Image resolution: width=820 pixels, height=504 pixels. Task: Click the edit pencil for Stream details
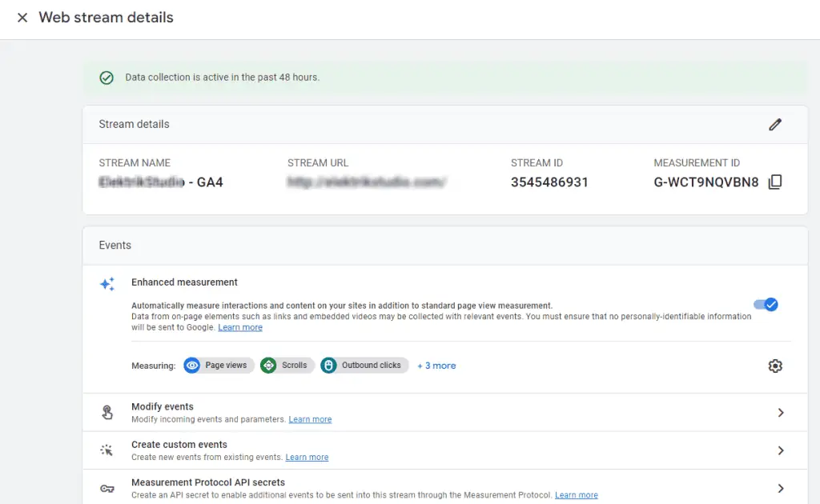775,125
